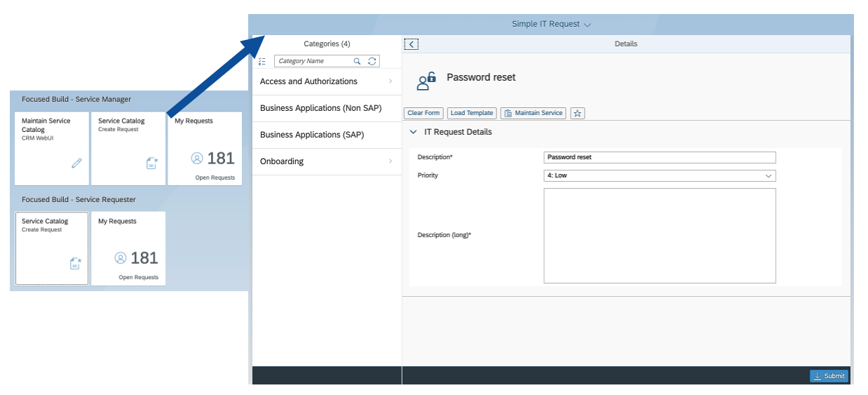The width and height of the screenshot is (868, 395).
Task: Click the pencil icon on Maintain Service Catalog tile
Action: 76,163
